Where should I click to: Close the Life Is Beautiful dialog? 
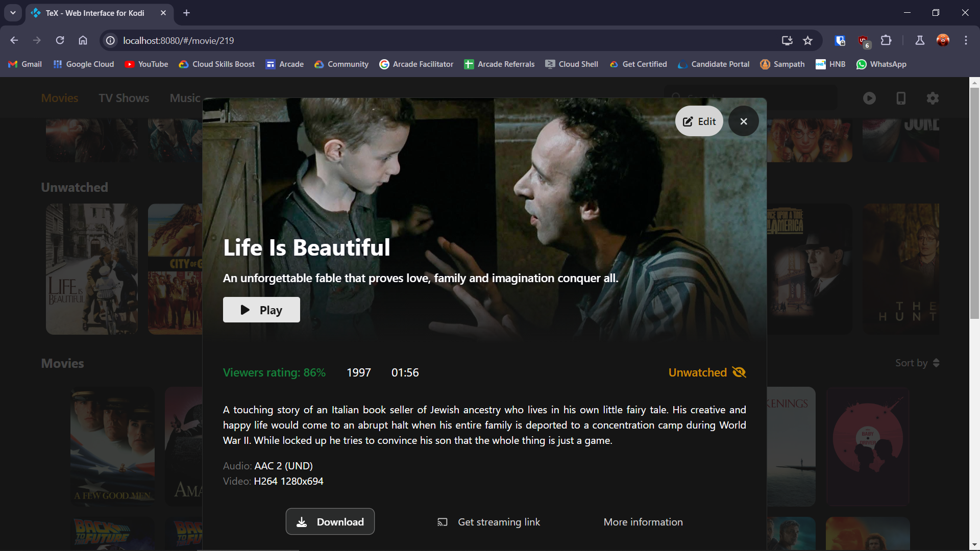click(x=743, y=121)
